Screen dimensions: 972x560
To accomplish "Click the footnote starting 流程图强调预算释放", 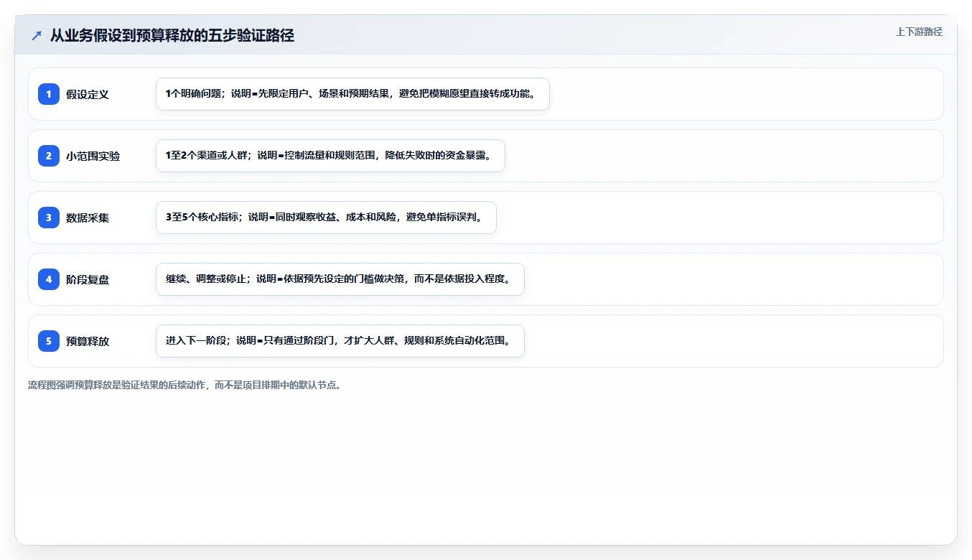I will (185, 385).
